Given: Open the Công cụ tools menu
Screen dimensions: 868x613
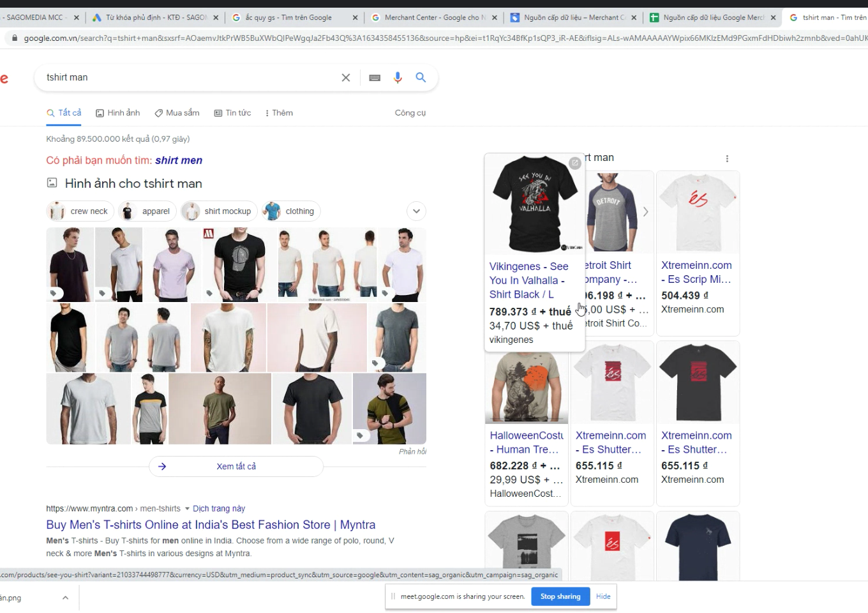Looking at the screenshot, I should pos(410,113).
